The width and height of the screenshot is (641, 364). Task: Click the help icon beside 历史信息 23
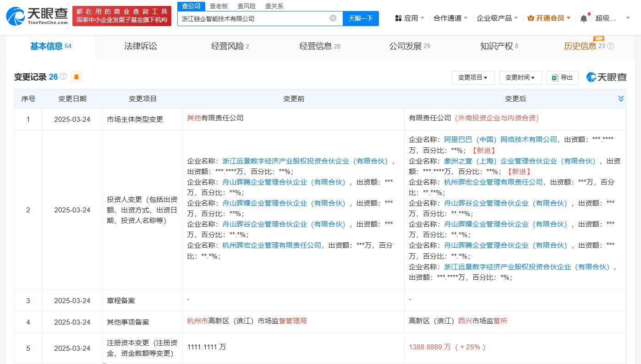click(610, 46)
